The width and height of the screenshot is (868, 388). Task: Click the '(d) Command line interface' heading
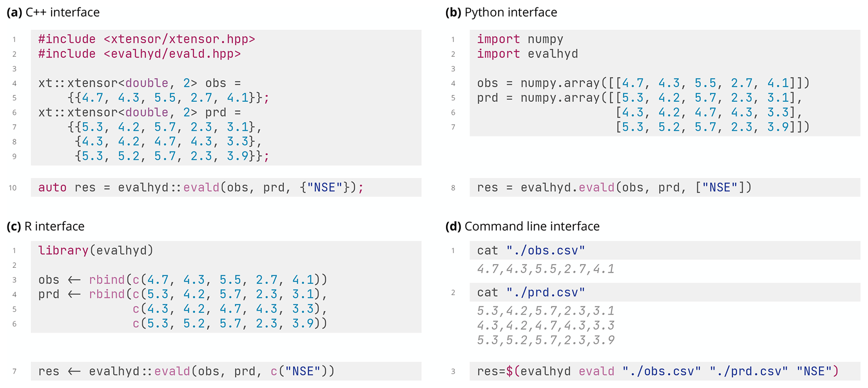(522, 227)
